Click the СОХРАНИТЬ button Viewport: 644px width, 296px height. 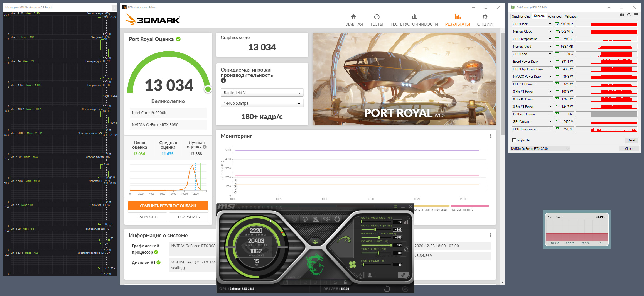[x=189, y=217]
